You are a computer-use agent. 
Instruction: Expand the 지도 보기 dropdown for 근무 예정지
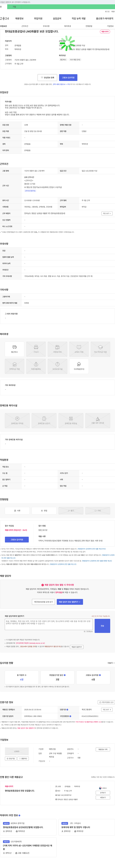[x=107, y=213]
